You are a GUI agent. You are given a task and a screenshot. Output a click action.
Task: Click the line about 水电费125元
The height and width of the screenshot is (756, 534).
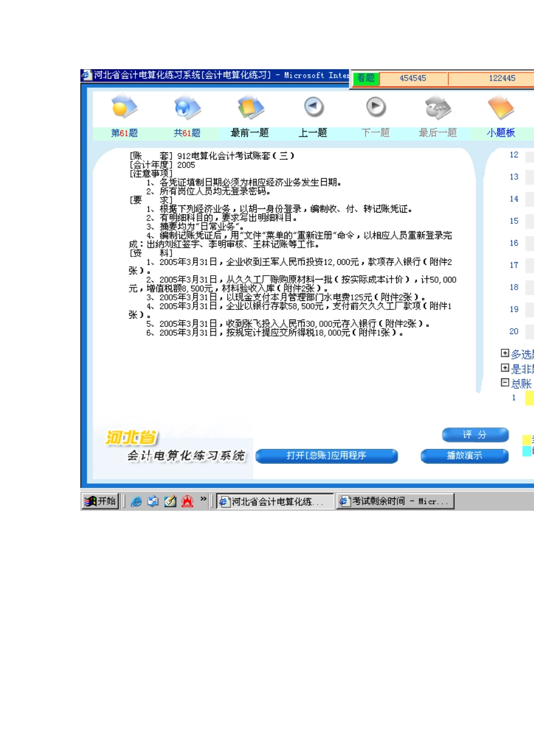[x=286, y=298]
